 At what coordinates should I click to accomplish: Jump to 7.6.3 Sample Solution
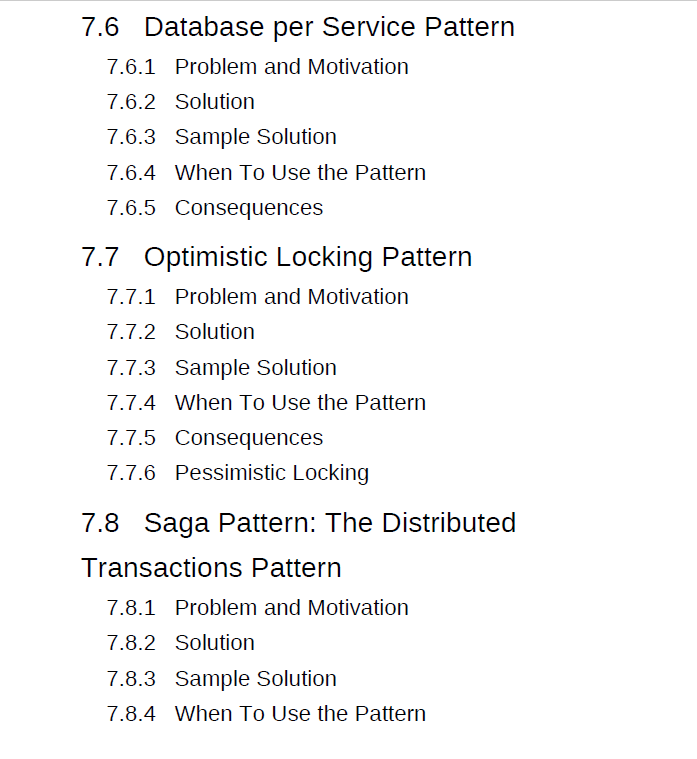(x=255, y=137)
